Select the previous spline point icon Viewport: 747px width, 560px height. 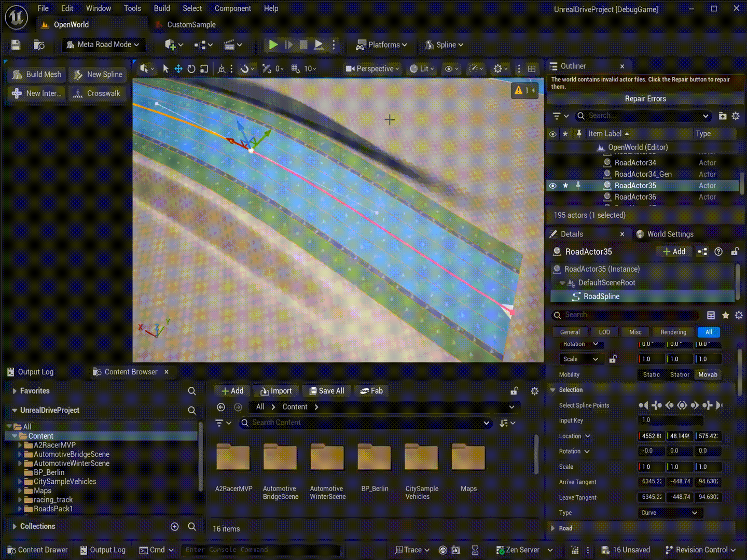coord(669,405)
